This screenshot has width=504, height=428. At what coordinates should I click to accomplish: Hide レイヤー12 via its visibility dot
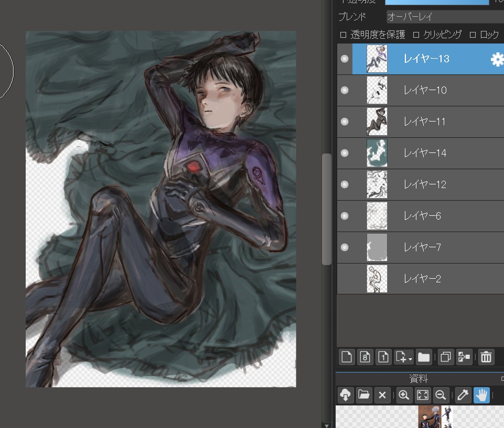click(x=345, y=184)
